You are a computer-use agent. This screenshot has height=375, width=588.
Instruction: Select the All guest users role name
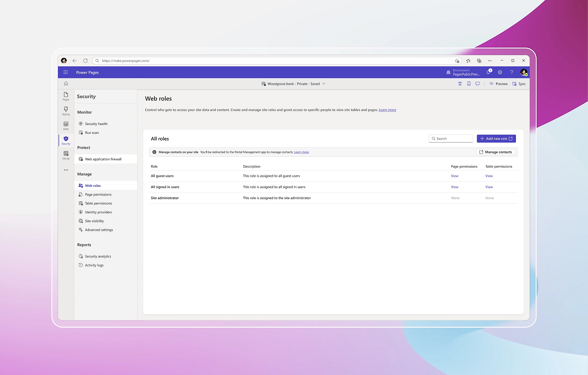[162, 176]
